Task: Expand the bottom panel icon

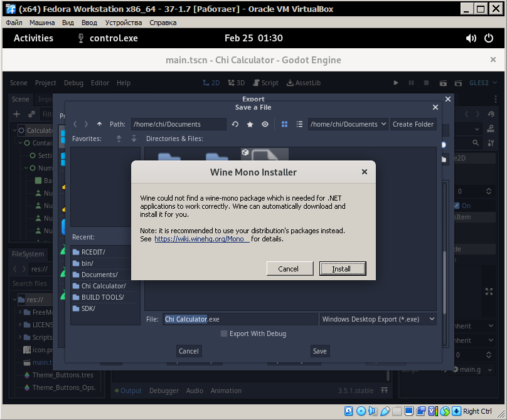Action: [x=384, y=391]
